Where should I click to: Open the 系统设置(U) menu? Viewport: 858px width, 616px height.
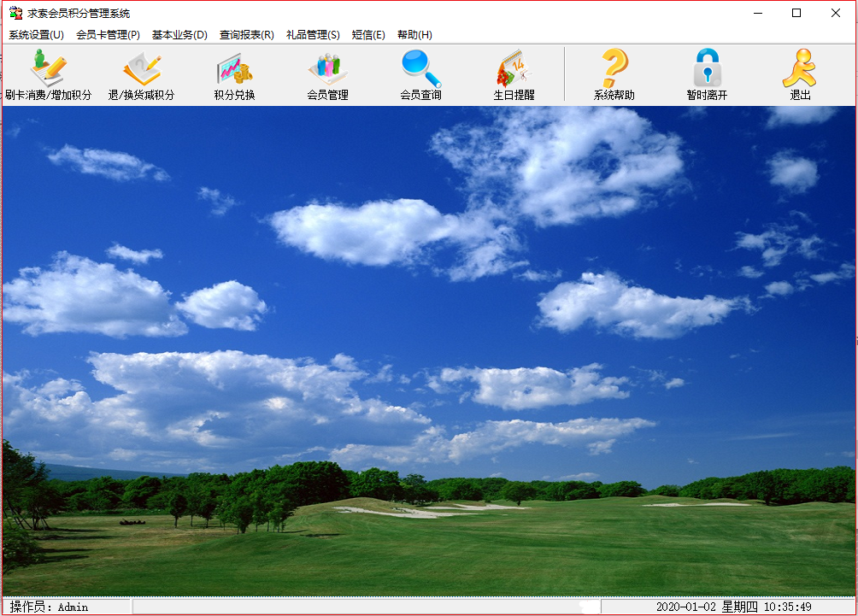pos(36,35)
